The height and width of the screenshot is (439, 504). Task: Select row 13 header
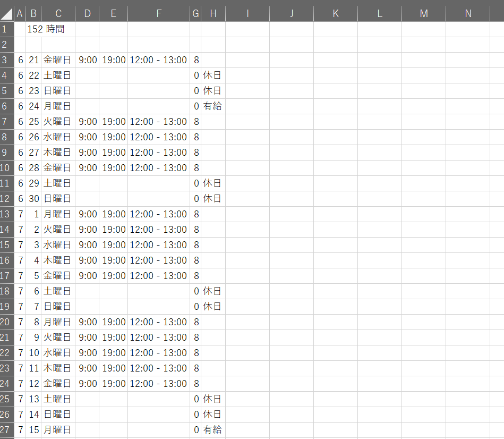point(7,214)
